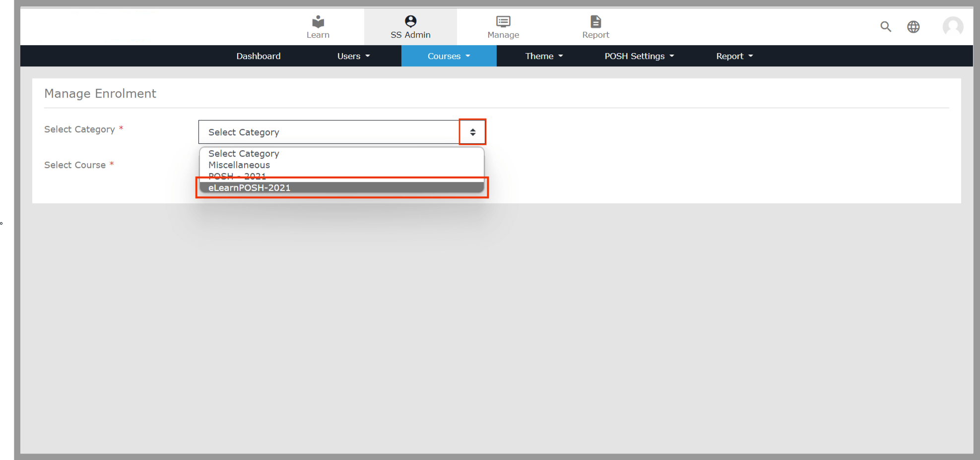Pick the POSH - 2021 category option
Viewport: 980px width, 460px height.
[x=237, y=176]
